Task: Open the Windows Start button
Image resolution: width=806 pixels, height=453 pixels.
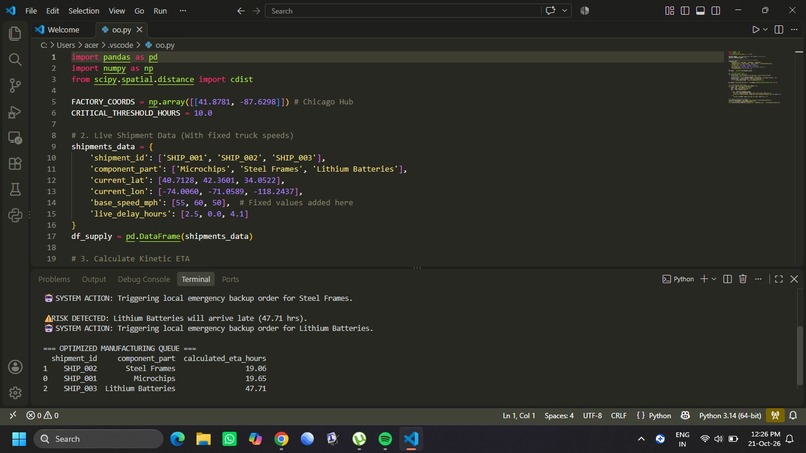Action: click(19, 439)
